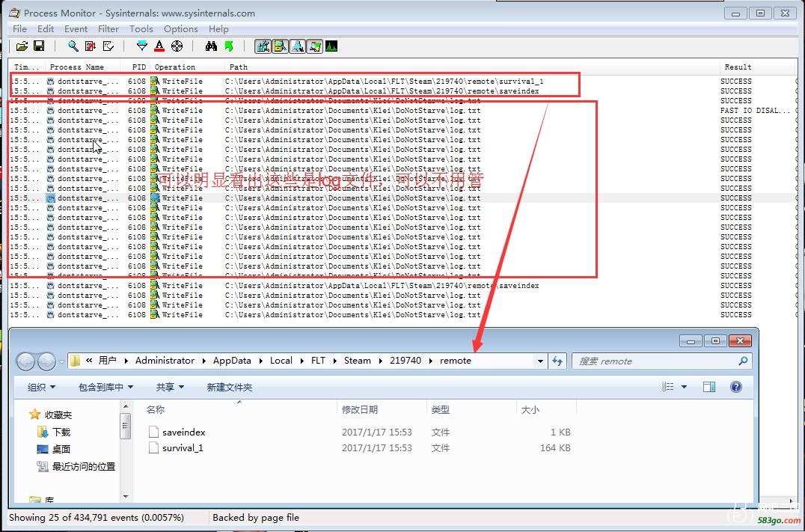The height and width of the screenshot is (532, 805).
Task: Click the Steam breadcrumb segment
Action: 358,361
